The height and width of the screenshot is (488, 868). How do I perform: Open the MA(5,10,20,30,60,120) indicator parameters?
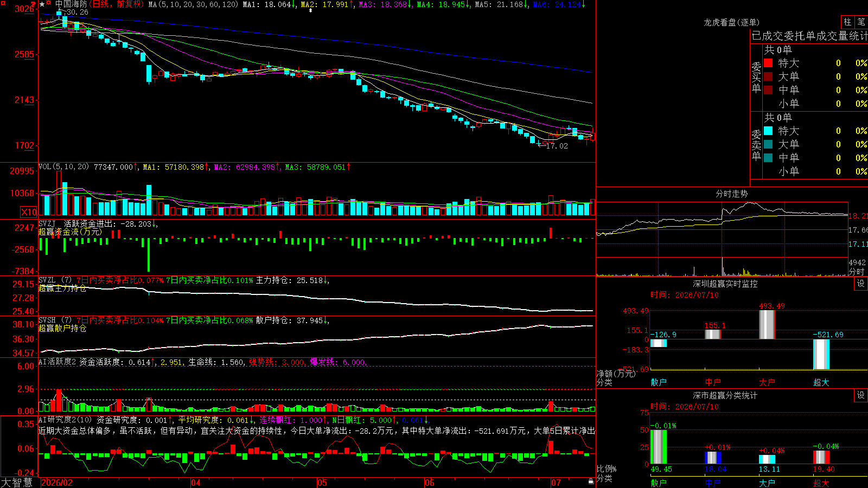193,4
